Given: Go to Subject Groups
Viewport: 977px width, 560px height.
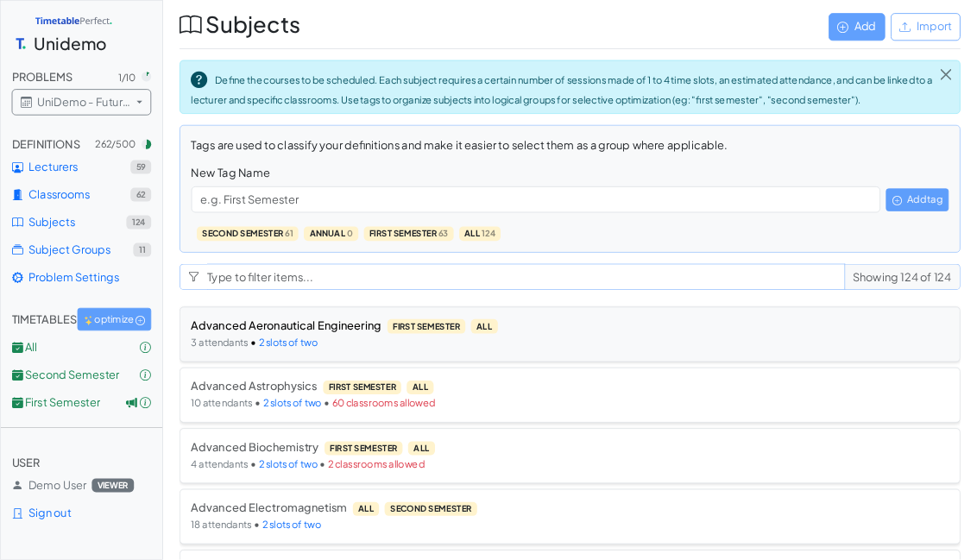Looking at the screenshot, I should [69, 249].
